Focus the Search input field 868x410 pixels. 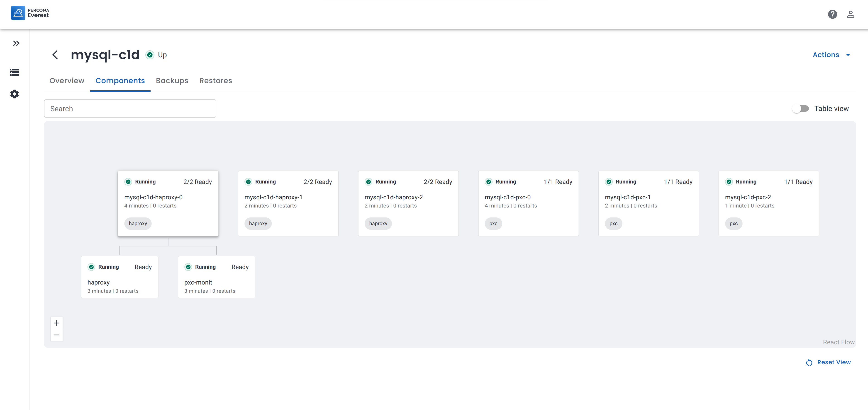pyautogui.click(x=130, y=109)
